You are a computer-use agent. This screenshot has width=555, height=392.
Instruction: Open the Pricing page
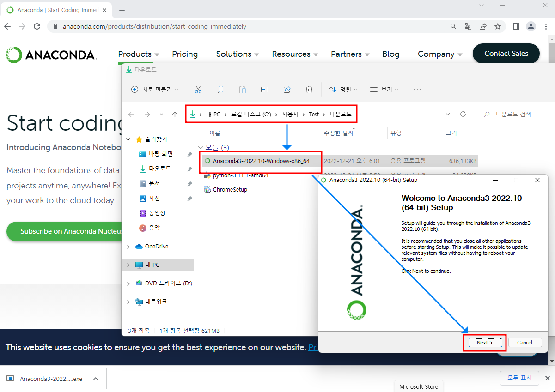pos(185,54)
